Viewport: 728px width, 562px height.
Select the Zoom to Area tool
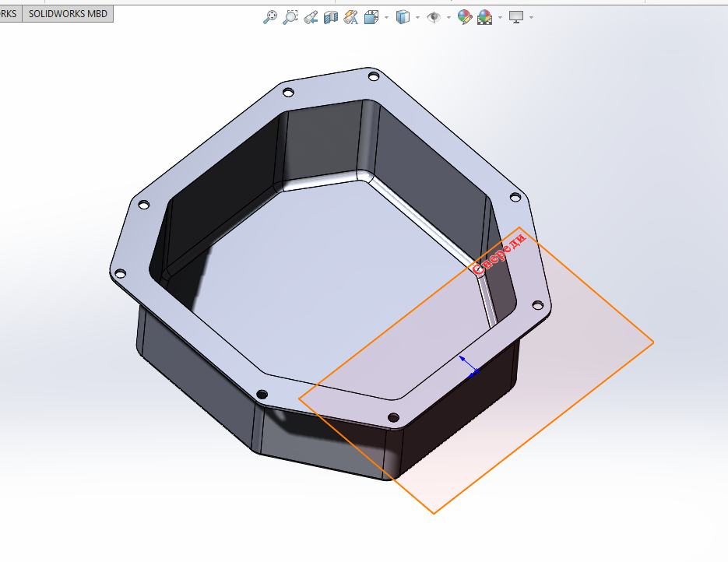click(290, 17)
